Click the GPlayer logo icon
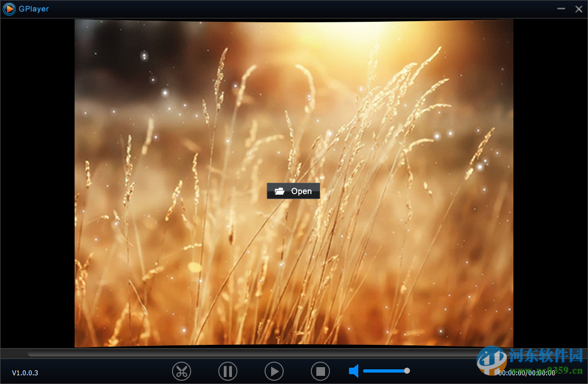588x384 pixels. click(9, 9)
